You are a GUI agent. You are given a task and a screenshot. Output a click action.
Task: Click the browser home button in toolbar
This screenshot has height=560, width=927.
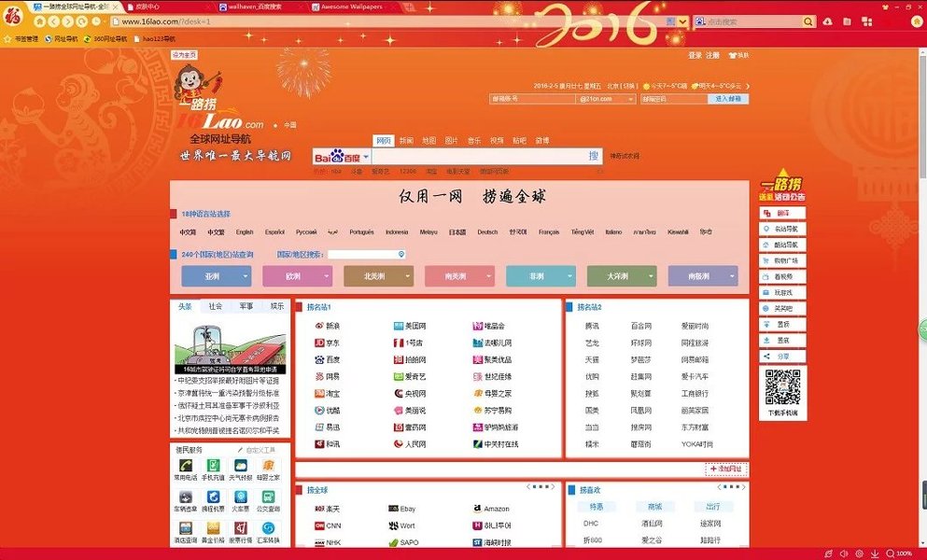39,21
